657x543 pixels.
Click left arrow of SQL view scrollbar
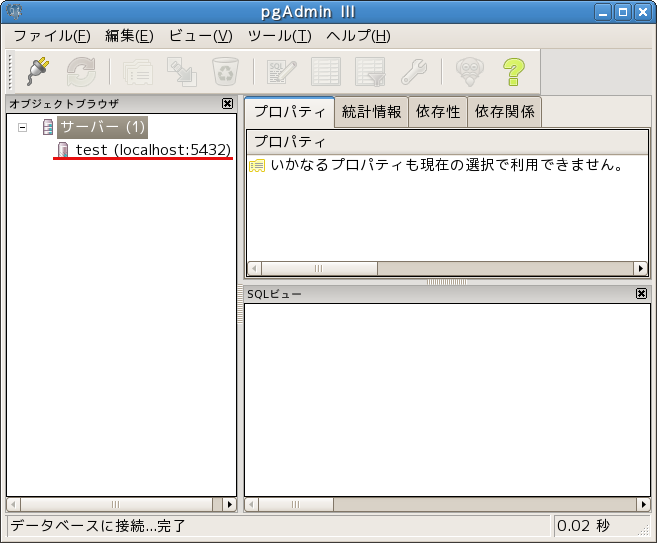[x=251, y=504]
